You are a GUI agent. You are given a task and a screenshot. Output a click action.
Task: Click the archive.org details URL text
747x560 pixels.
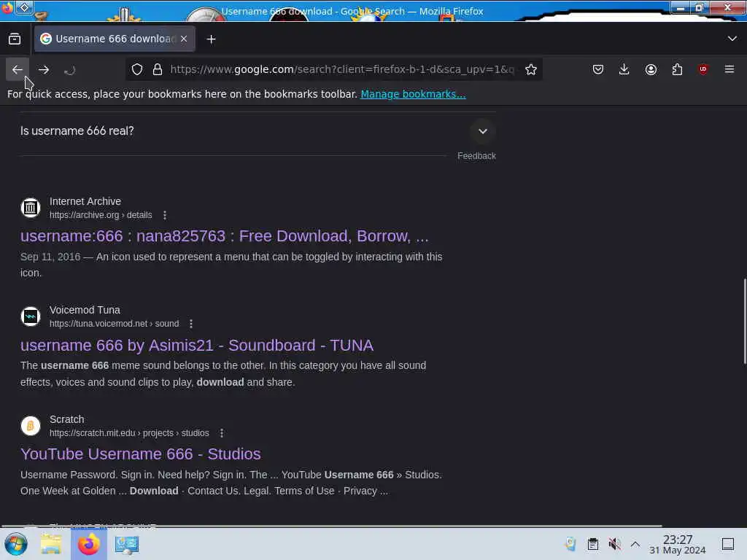tap(101, 215)
